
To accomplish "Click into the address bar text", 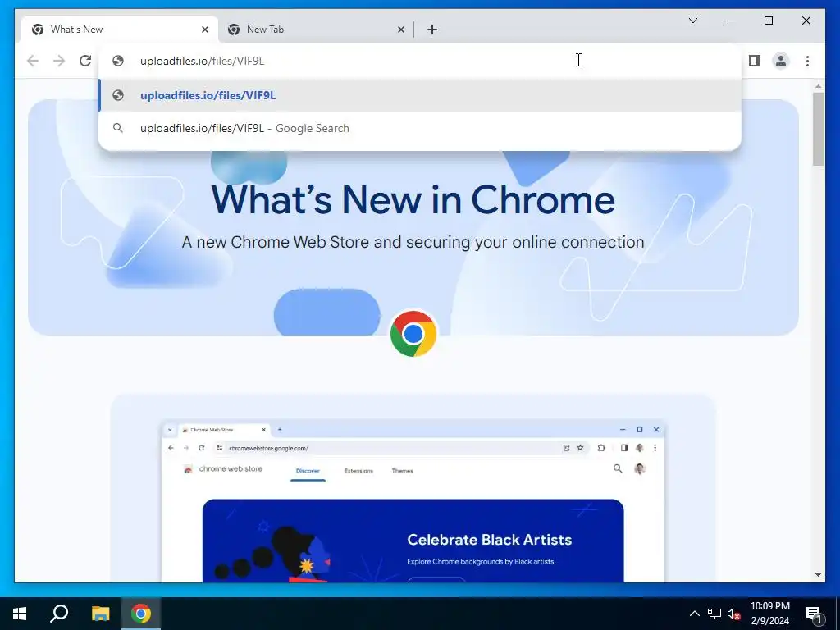I will (x=202, y=61).
